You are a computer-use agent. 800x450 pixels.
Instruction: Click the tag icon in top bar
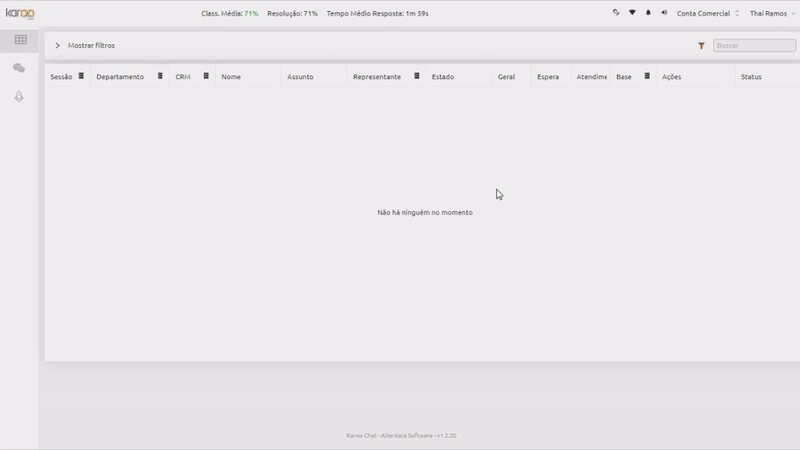[616, 13]
